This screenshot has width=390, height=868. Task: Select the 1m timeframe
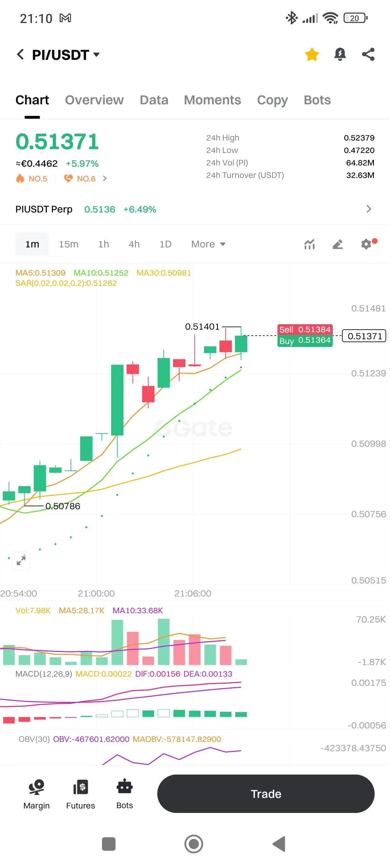tap(32, 244)
